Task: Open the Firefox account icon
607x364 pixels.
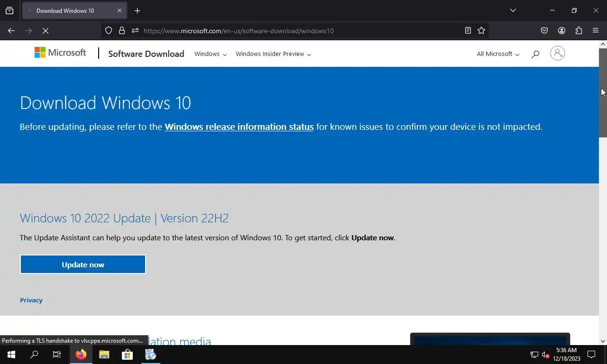Action: [561, 31]
